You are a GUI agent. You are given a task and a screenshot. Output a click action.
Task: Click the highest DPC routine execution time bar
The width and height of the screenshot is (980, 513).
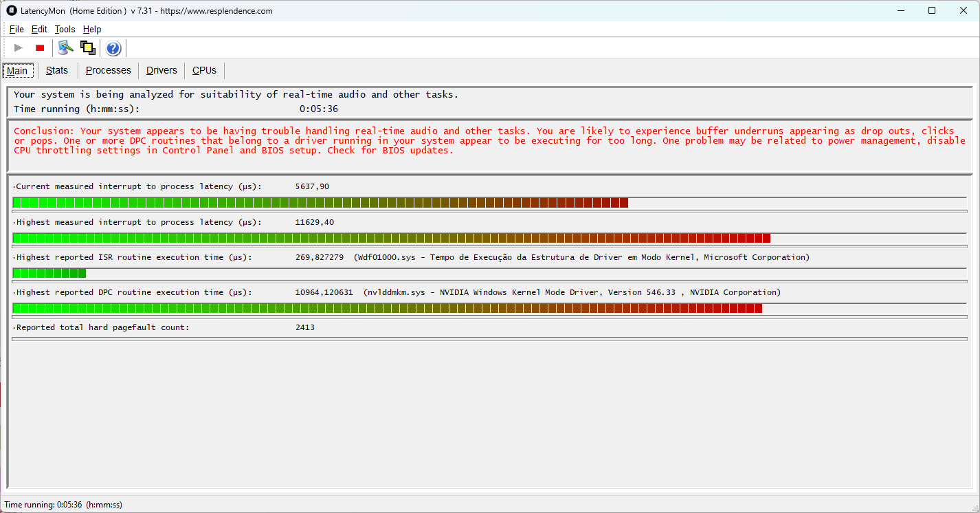coord(489,308)
